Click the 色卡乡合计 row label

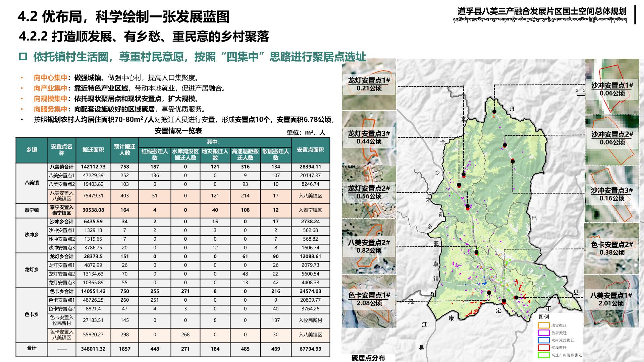click(62, 292)
